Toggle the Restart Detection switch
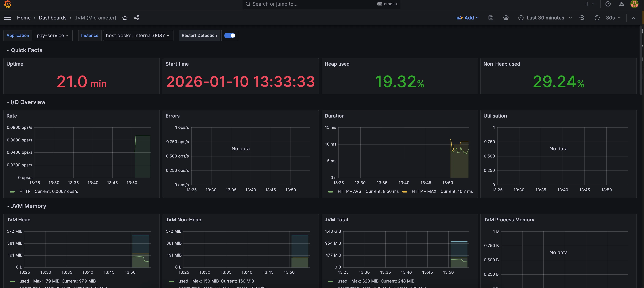 (229, 35)
